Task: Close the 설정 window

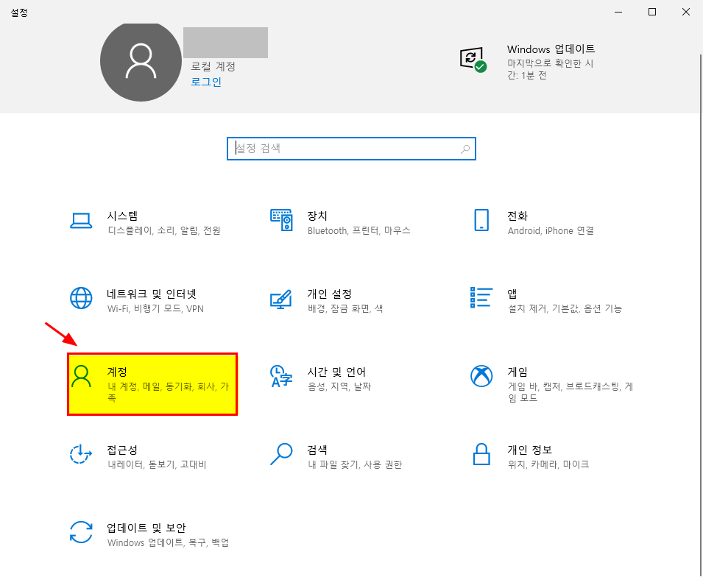Action: point(686,12)
